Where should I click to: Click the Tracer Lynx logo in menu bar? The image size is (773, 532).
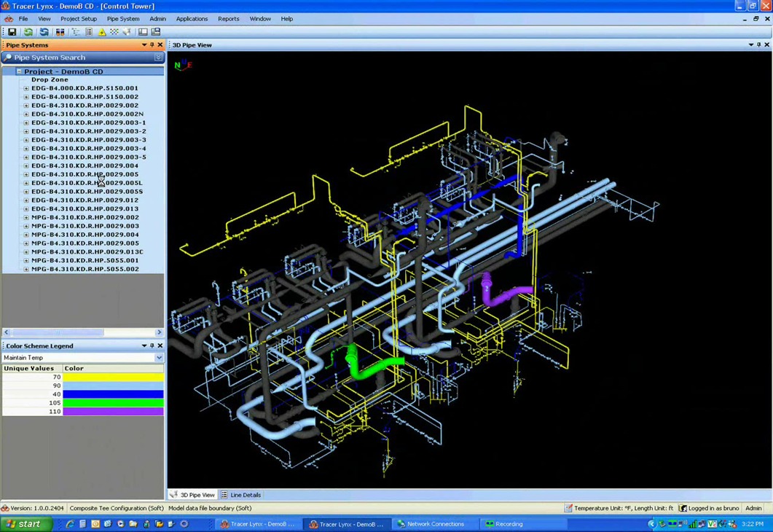click(x=9, y=19)
